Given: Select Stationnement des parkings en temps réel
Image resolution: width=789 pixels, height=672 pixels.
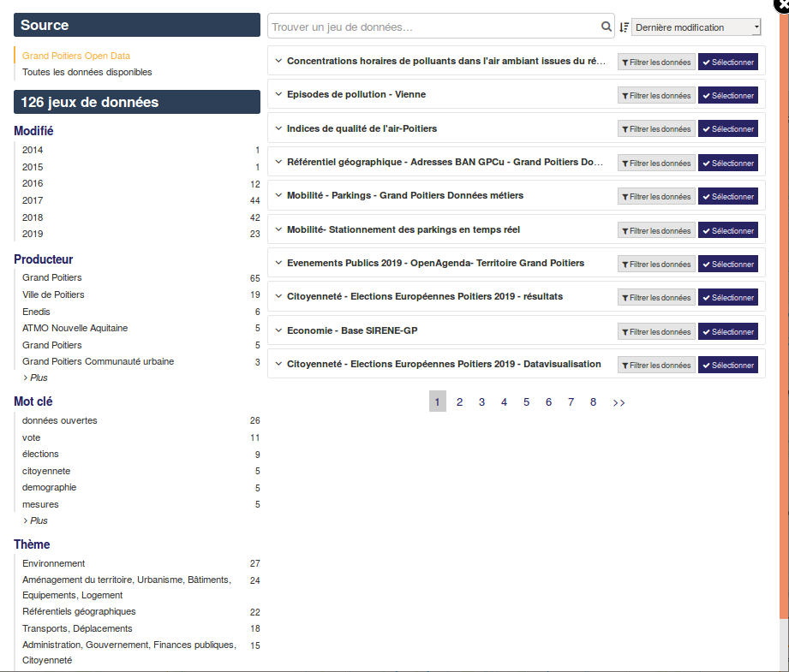Looking at the screenshot, I should click(x=727, y=230).
